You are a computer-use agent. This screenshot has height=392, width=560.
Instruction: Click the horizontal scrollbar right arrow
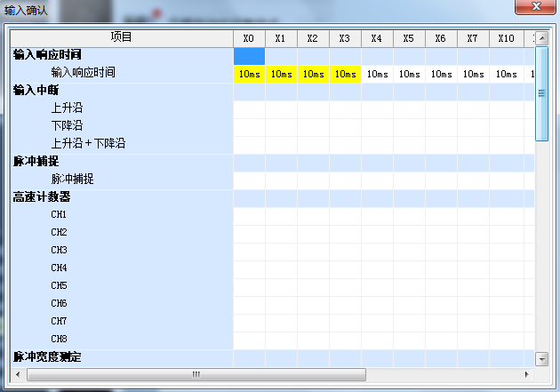(x=527, y=374)
